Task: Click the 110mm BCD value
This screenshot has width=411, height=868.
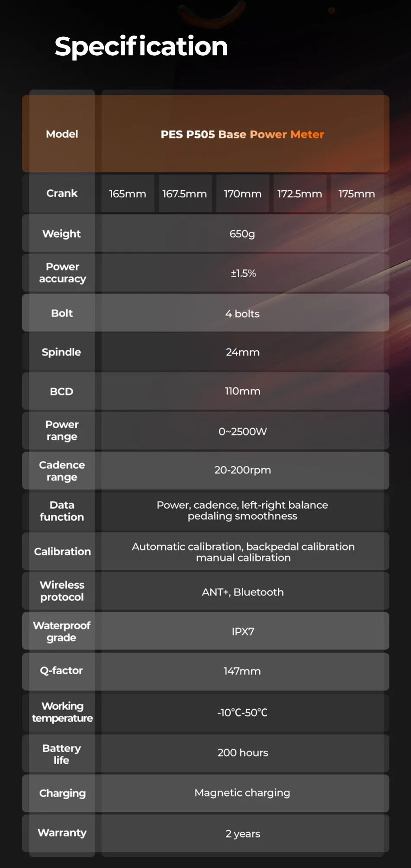Action: pyautogui.click(x=242, y=391)
